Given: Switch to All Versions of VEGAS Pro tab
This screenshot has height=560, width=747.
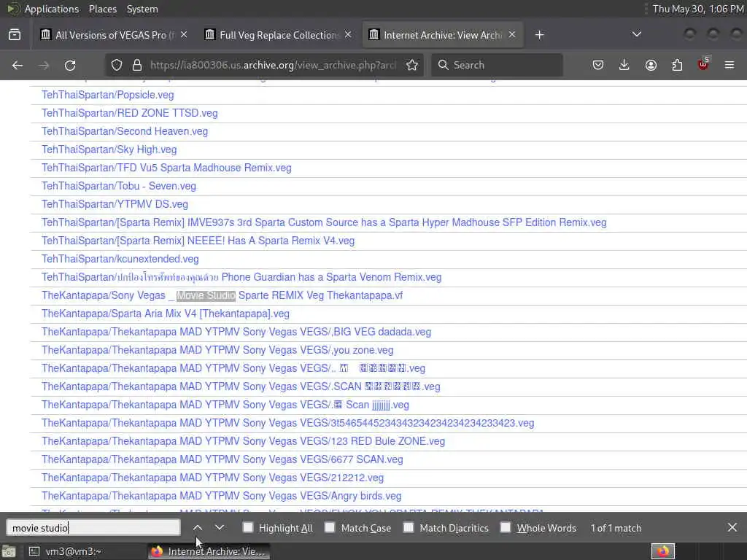Looking at the screenshot, I should 113,35.
